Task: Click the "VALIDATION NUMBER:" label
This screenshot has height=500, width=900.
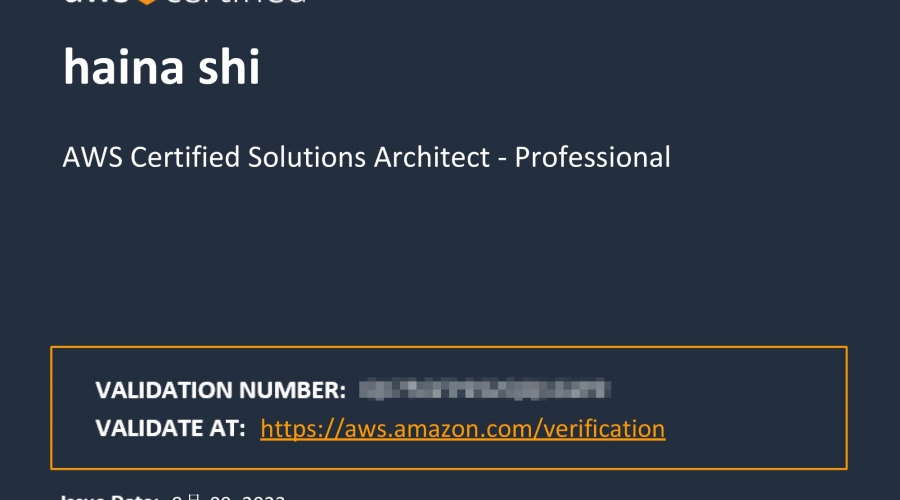Action: [220, 390]
